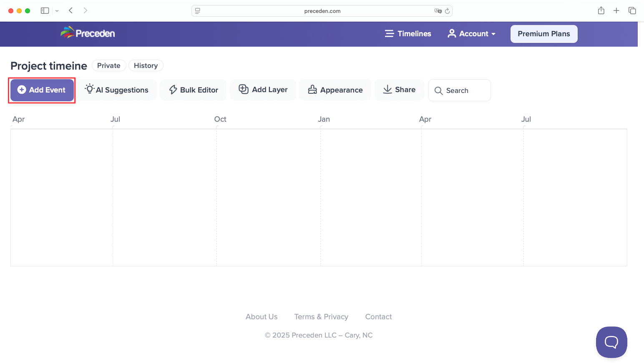Viewport: 644px width, 363px height.
Task: Click the Bulk Editor lightning bolt icon
Action: 173,90
